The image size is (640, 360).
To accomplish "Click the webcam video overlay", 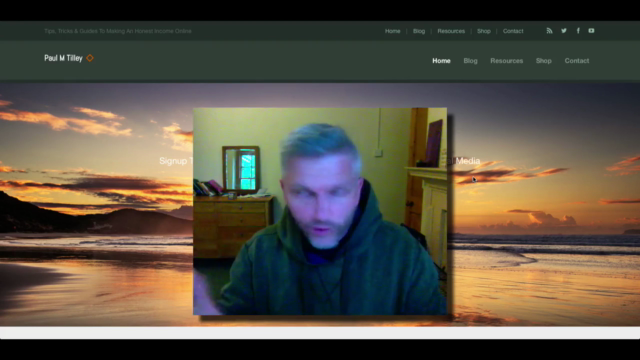I will (x=320, y=211).
